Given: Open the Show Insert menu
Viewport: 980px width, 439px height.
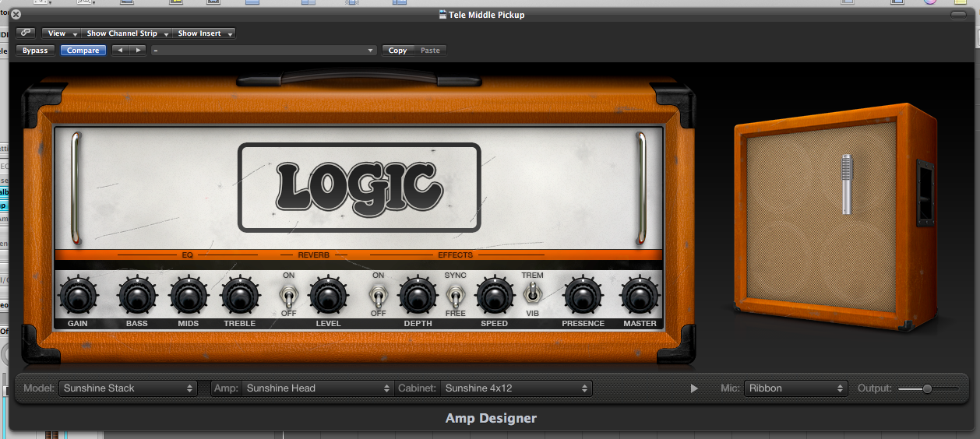Looking at the screenshot, I should 204,33.
